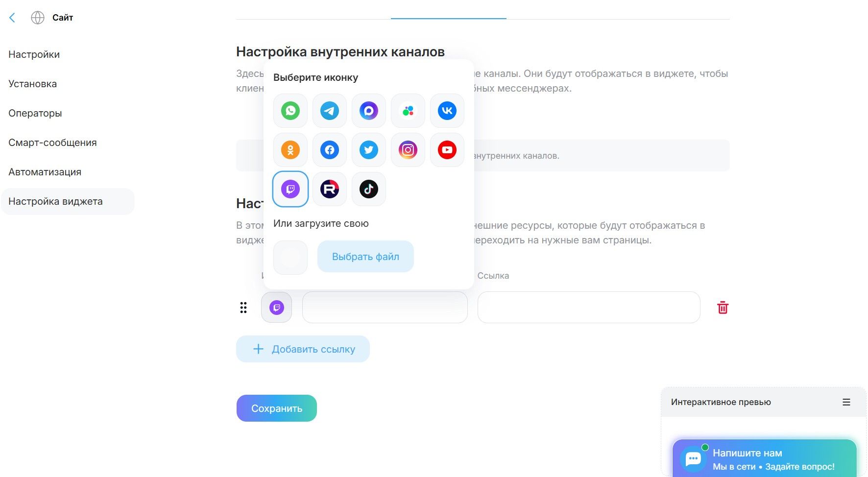
Task: Open Операторы in the sidebar
Action: tap(35, 113)
